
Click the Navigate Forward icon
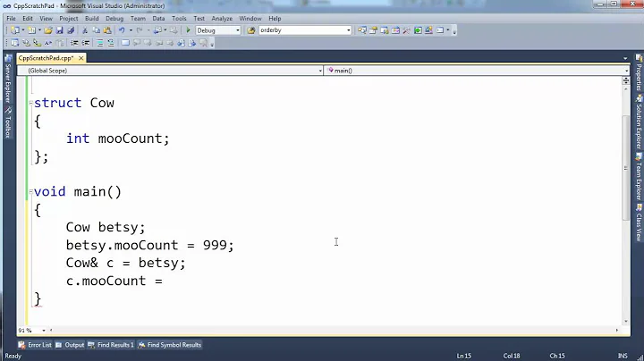174,30
